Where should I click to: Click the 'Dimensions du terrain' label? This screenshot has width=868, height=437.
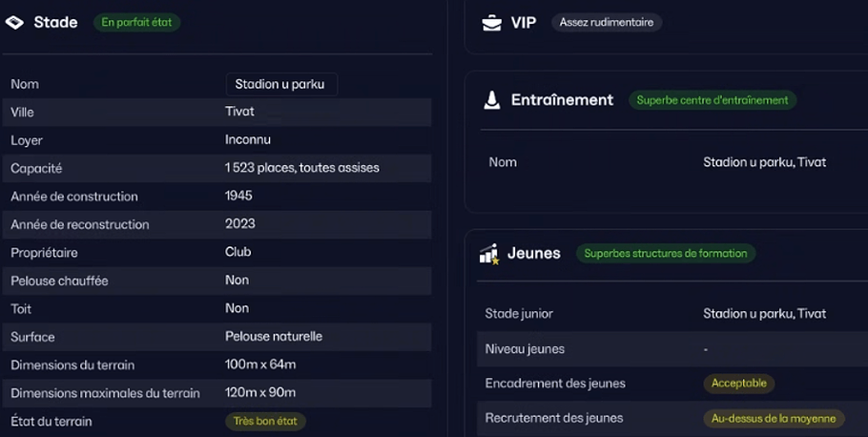[x=72, y=365]
